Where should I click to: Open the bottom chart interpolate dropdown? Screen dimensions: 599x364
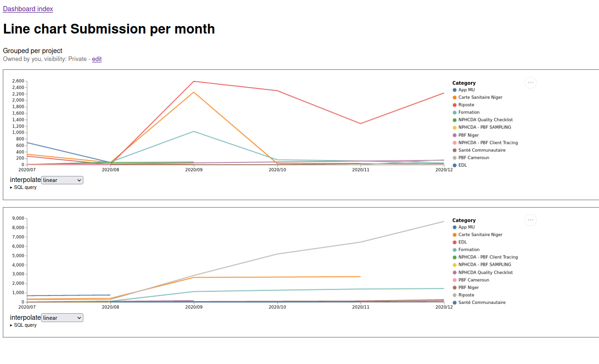pos(62,318)
